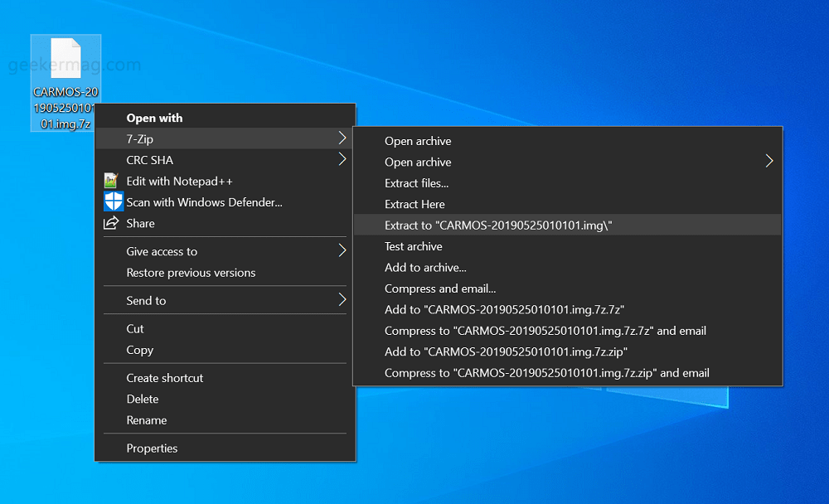Choose Extract files... in 7-Zip submenu
Screen dimensions: 829x504
pos(568,183)
